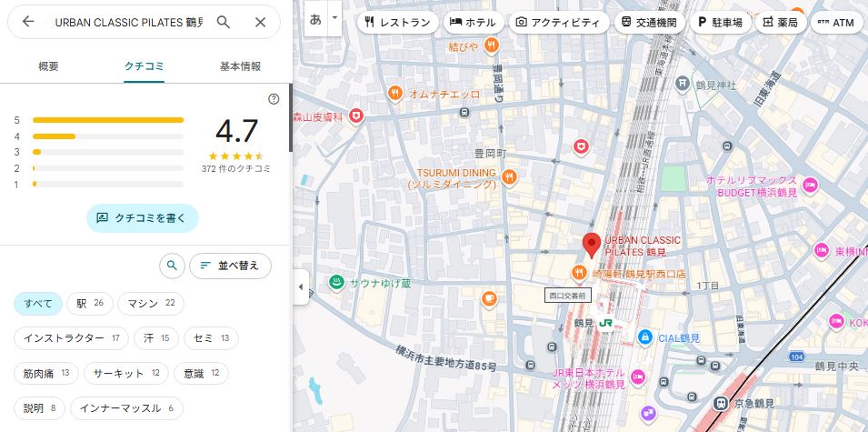
Task: Click the TSURUMI DINING restaurant marker
Action: tap(509, 176)
